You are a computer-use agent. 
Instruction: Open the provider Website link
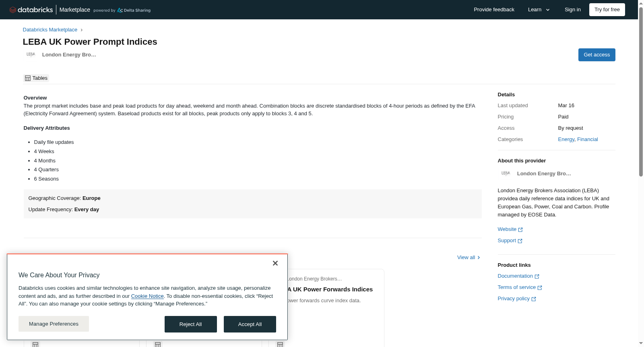tap(510, 229)
